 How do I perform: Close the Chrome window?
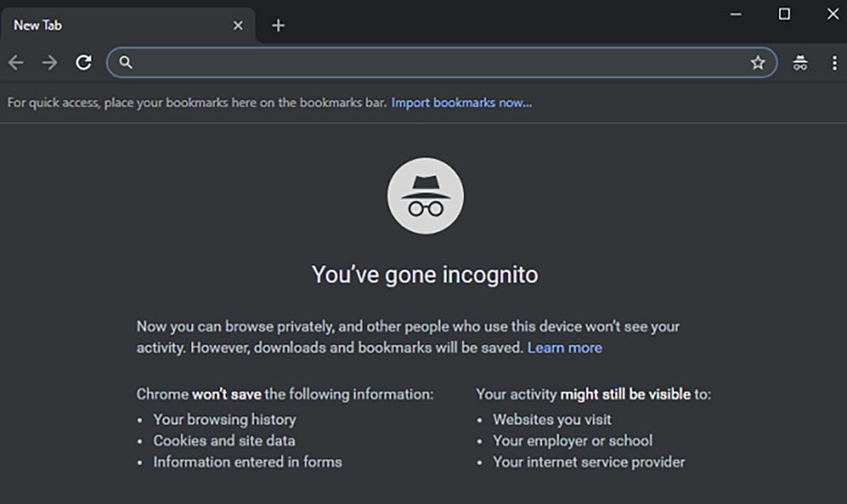[x=833, y=14]
